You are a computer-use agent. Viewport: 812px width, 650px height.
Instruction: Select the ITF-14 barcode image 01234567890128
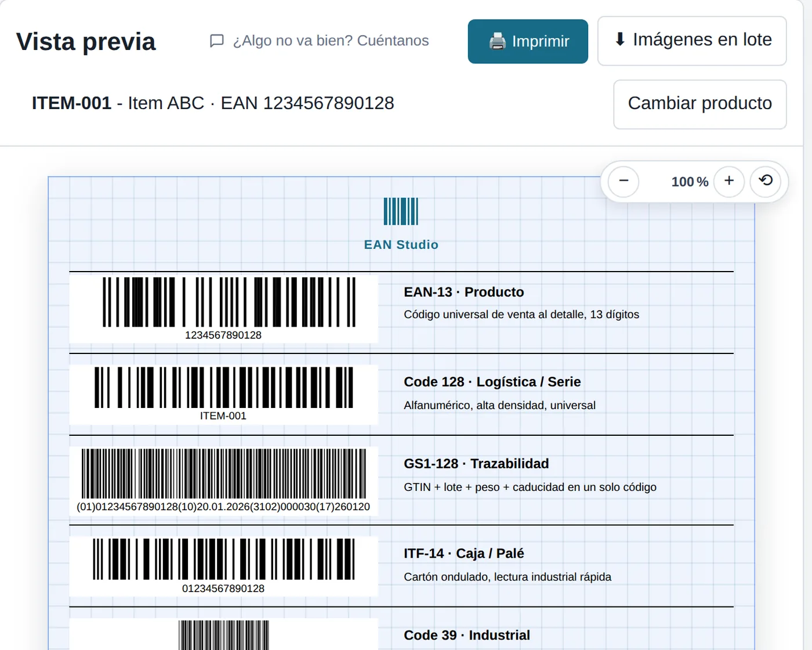(223, 566)
